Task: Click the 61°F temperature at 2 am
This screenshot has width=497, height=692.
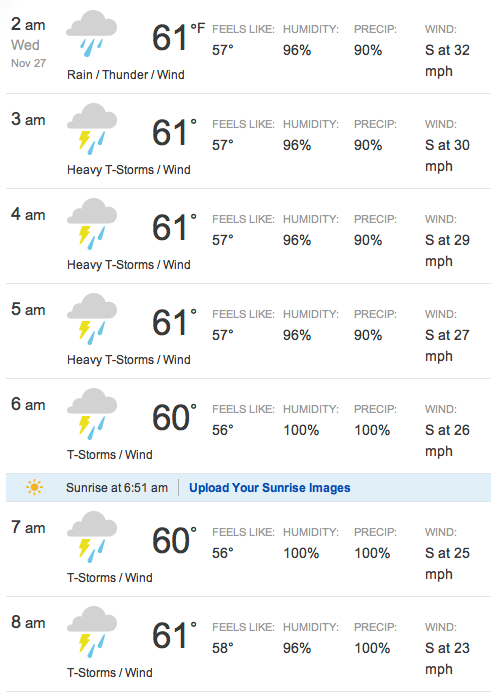Action: [x=178, y=37]
